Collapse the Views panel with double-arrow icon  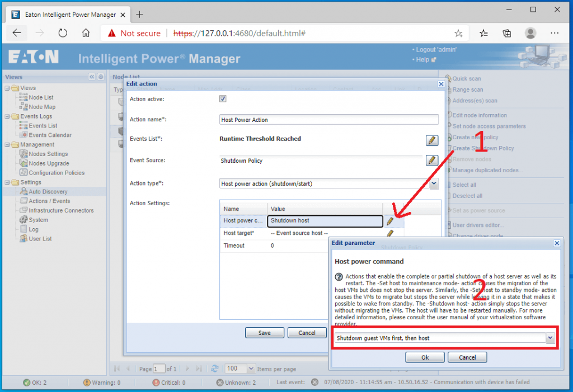coord(92,77)
